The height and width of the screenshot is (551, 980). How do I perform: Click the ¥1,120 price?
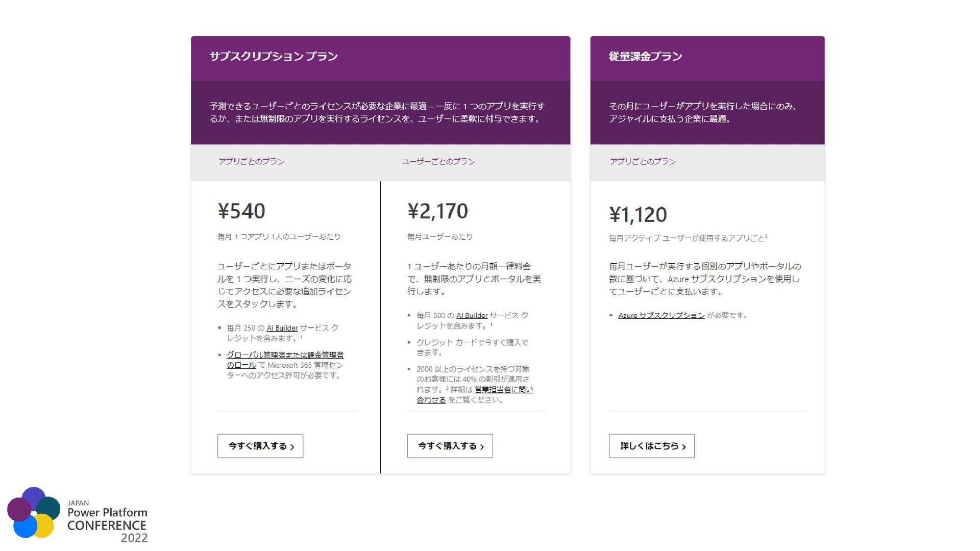click(x=638, y=215)
